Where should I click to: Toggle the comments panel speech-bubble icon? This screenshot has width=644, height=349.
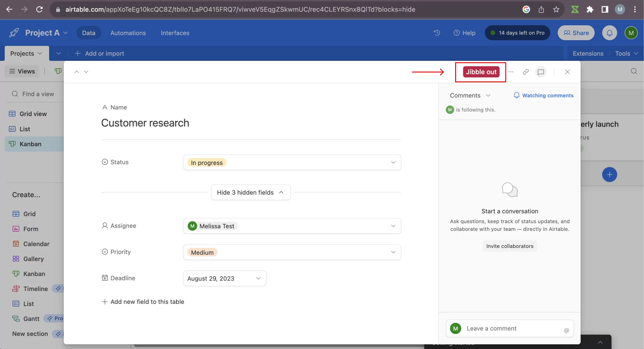pos(541,72)
